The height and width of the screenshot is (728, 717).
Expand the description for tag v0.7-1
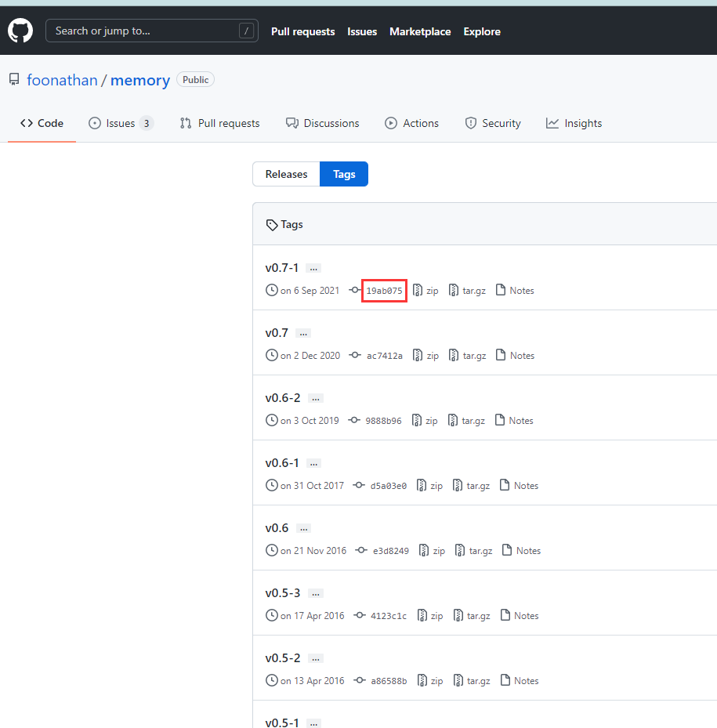313,267
